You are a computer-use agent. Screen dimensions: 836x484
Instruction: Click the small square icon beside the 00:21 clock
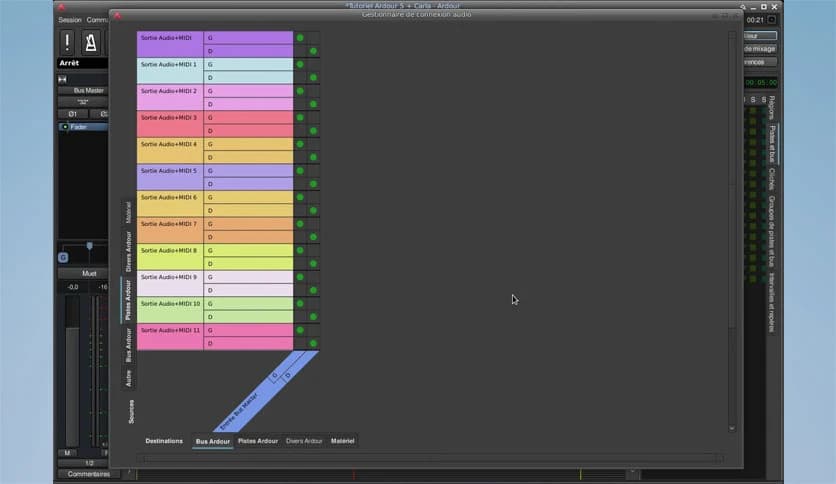(771, 20)
